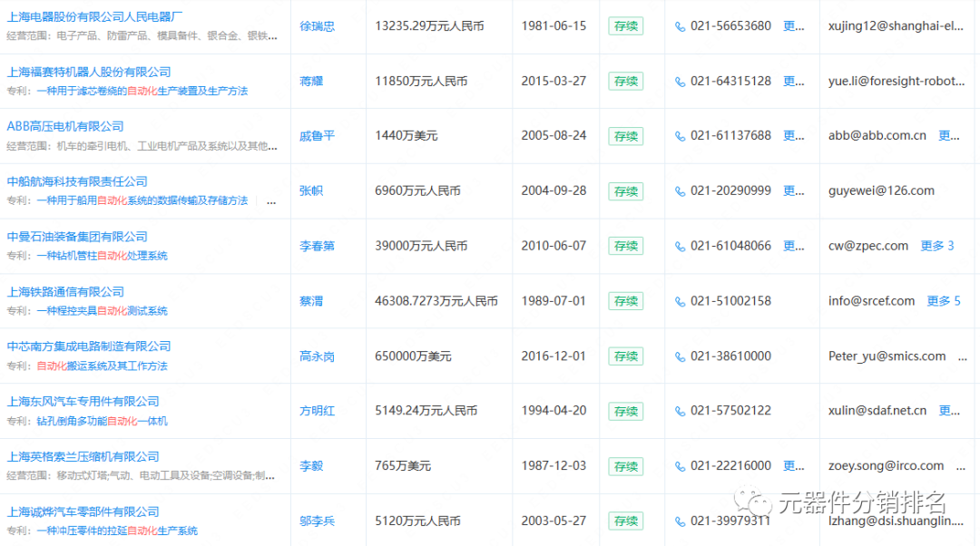Expand ellipsis after Peter_yu@smics.com
The image size is (980, 546).
tap(963, 358)
